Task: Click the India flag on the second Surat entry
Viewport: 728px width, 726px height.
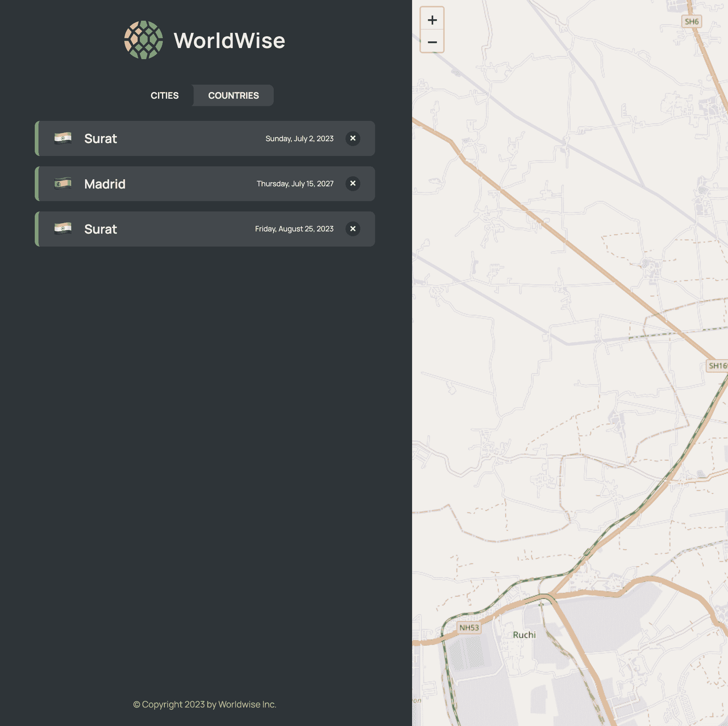Action: click(62, 228)
